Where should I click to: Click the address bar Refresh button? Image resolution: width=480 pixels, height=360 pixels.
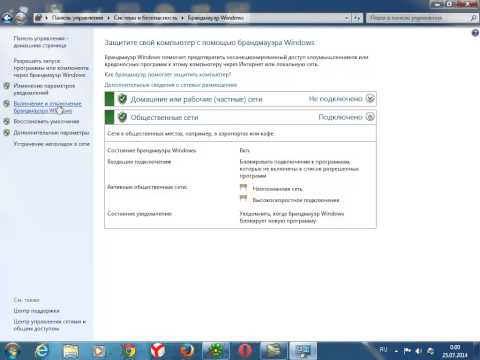tap(357, 18)
